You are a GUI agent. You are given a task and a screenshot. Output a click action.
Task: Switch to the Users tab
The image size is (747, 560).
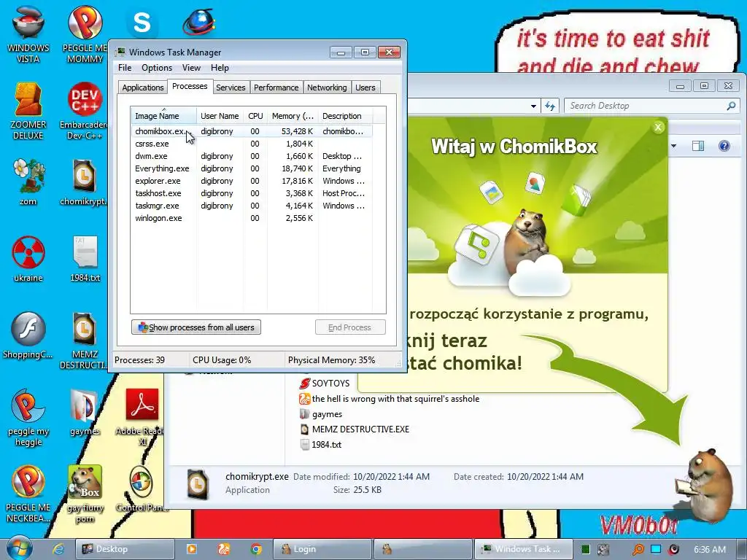point(365,87)
